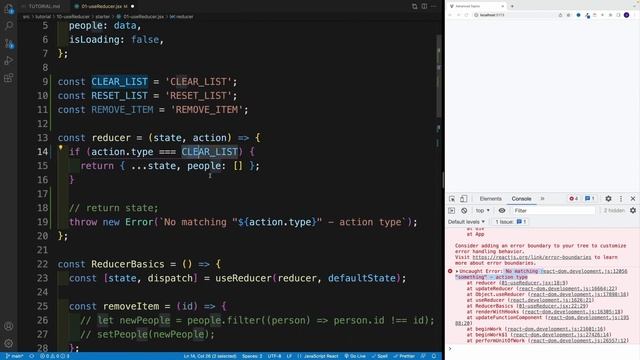The width and height of the screenshot is (640, 360).
Task: Click the lightbulb quick-fix icon on line 14
Action: (60, 148)
